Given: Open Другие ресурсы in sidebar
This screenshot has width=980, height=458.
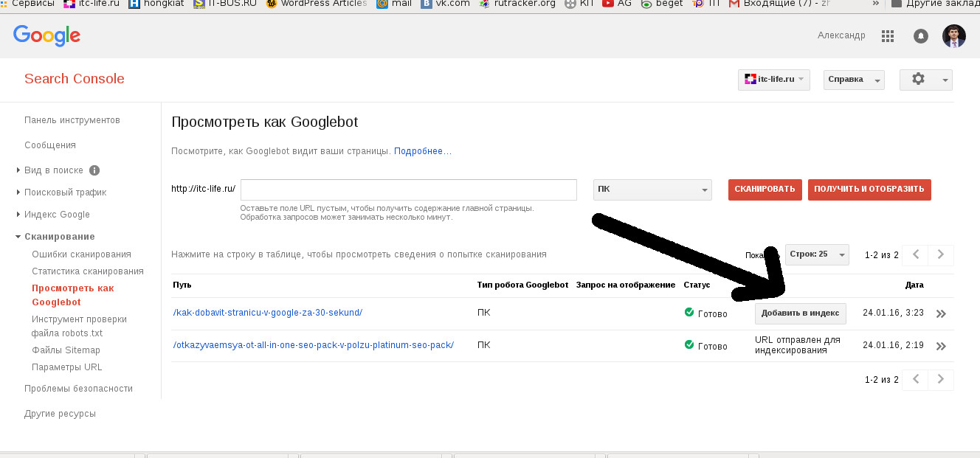Looking at the screenshot, I should [60, 414].
